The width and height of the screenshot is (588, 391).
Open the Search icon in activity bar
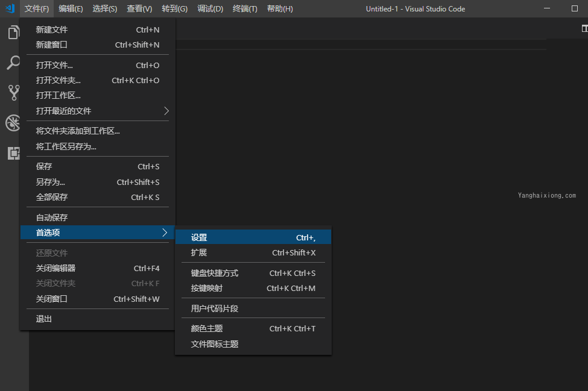13,63
